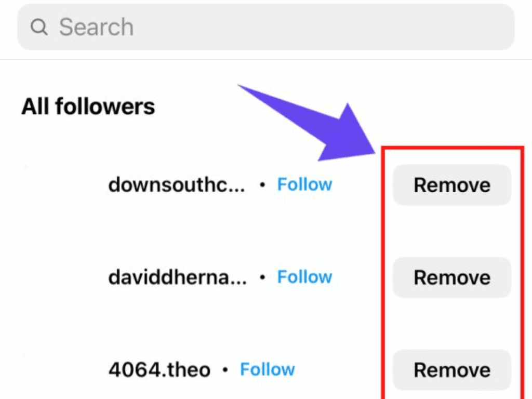Click the dot separator after downsouthc...

tap(262, 185)
